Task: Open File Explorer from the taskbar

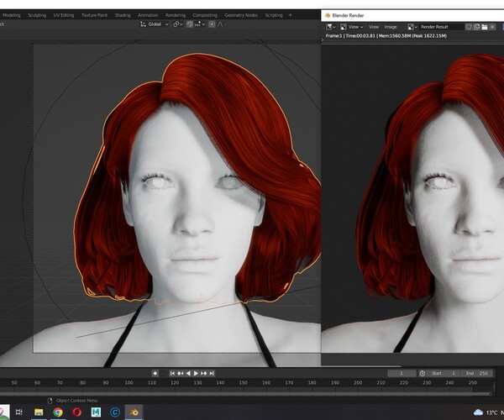Action: (x=39, y=412)
